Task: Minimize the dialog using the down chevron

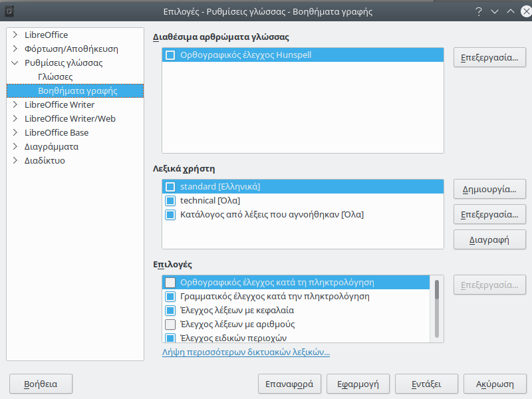Action: pyautogui.click(x=495, y=12)
